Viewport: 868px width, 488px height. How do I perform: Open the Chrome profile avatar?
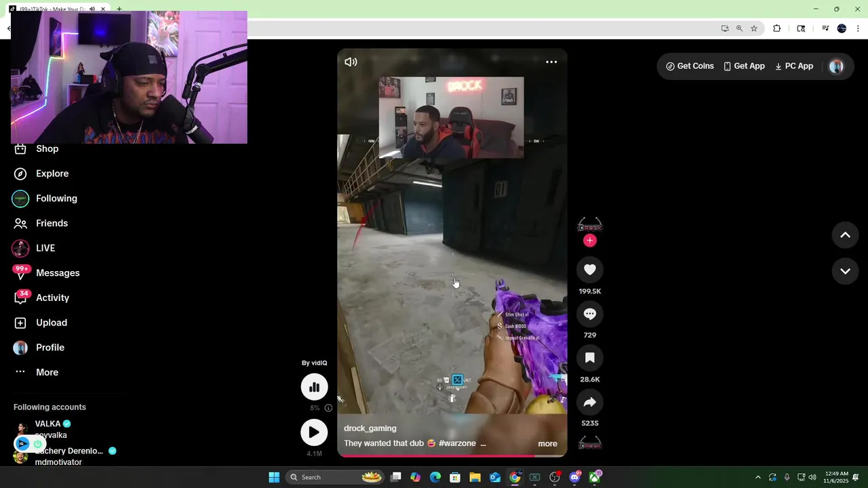coord(842,28)
